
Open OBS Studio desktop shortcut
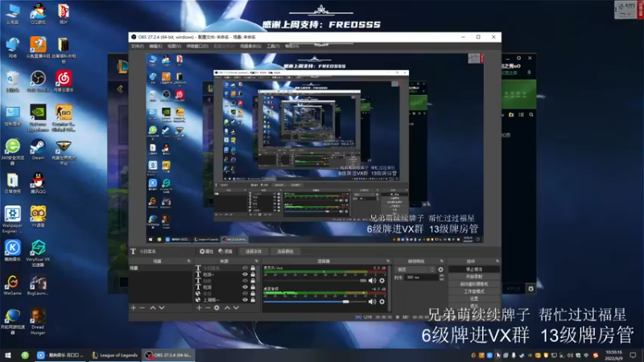pyautogui.click(x=38, y=82)
